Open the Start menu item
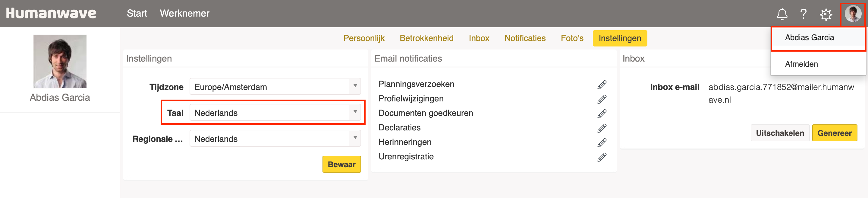868x198 pixels. 137,14
